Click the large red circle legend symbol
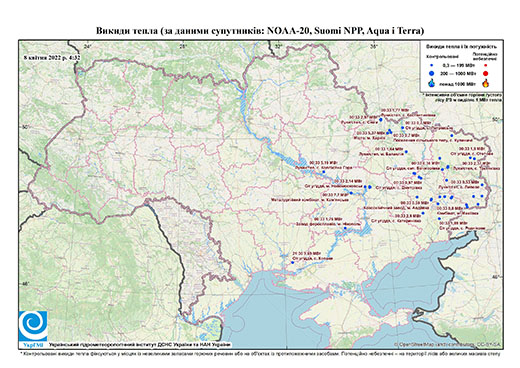 point(486,73)
